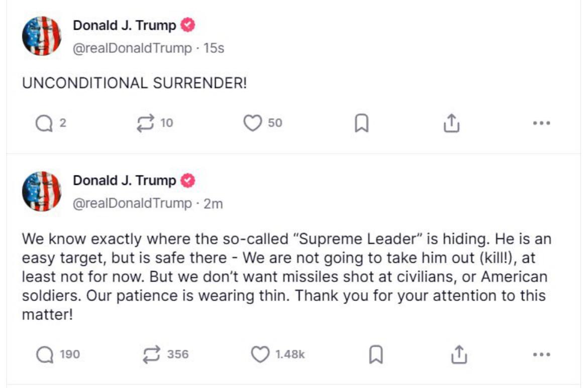Like the post with 1.48k likes

(260, 354)
